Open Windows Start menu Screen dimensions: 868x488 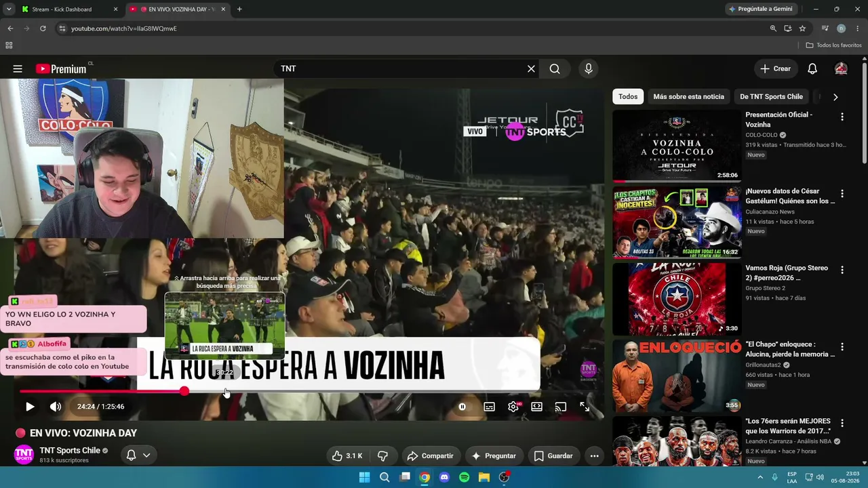click(x=364, y=477)
